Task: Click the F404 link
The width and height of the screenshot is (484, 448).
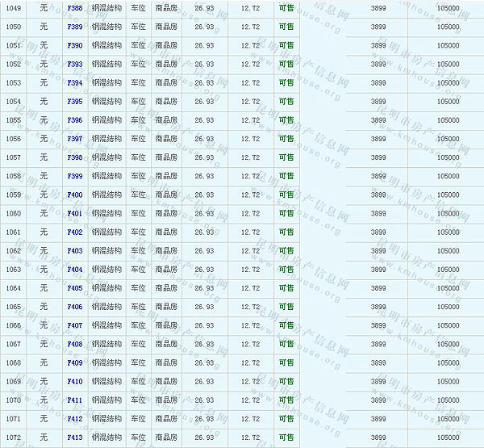Action: tap(75, 270)
